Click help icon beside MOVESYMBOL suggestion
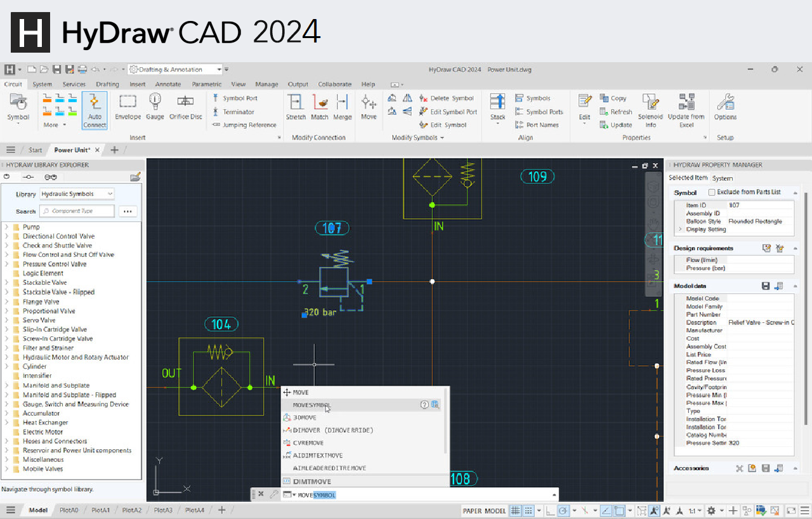Image resolution: width=812 pixels, height=519 pixels. pyautogui.click(x=424, y=405)
